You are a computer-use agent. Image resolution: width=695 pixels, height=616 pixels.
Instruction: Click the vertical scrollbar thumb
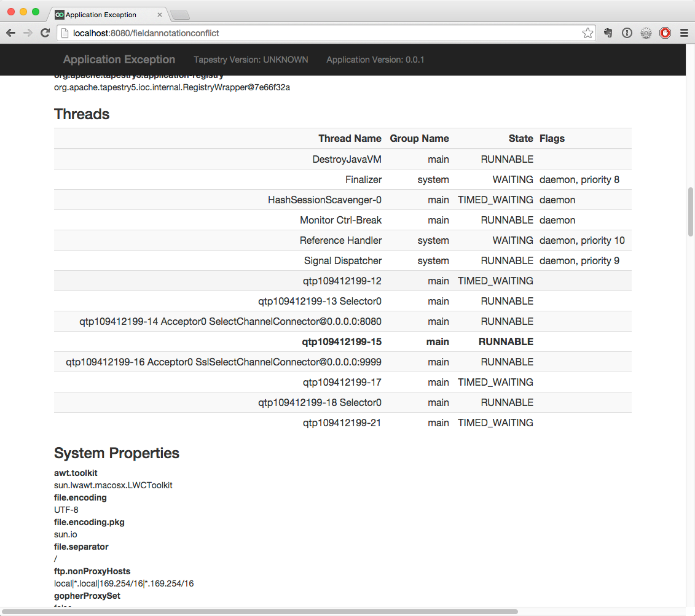tap(690, 212)
